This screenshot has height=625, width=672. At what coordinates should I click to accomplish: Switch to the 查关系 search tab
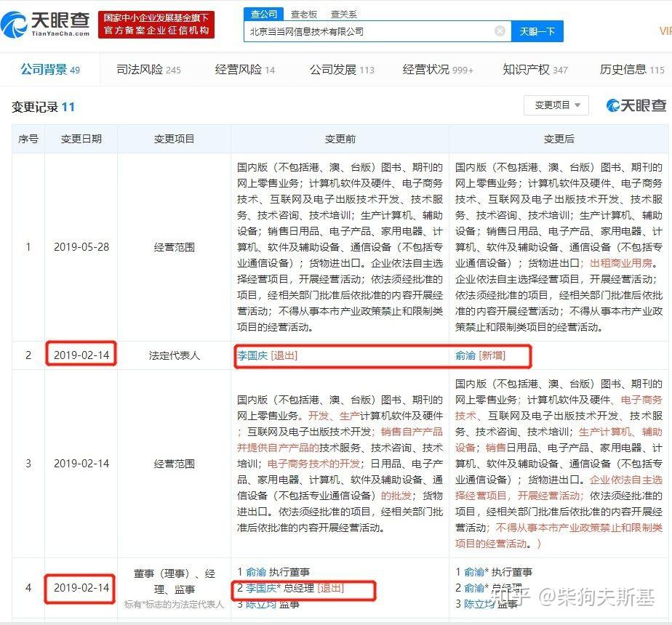(x=343, y=15)
